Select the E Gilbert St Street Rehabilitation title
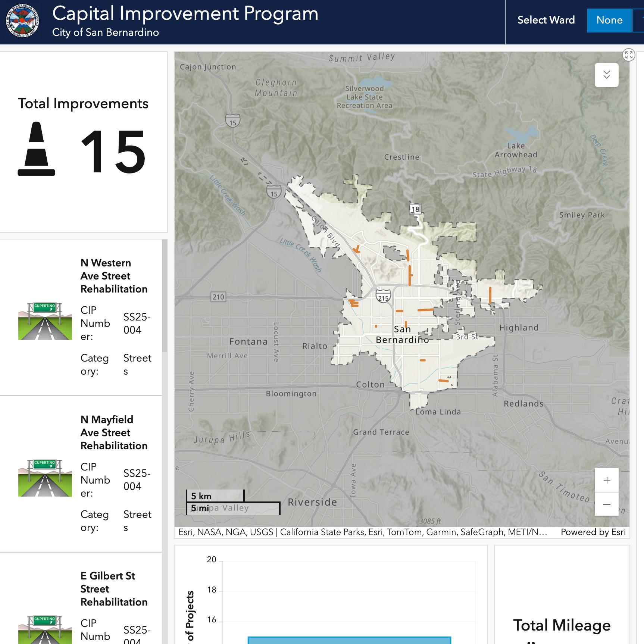Viewport: 644px width, 644px height. tap(114, 589)
